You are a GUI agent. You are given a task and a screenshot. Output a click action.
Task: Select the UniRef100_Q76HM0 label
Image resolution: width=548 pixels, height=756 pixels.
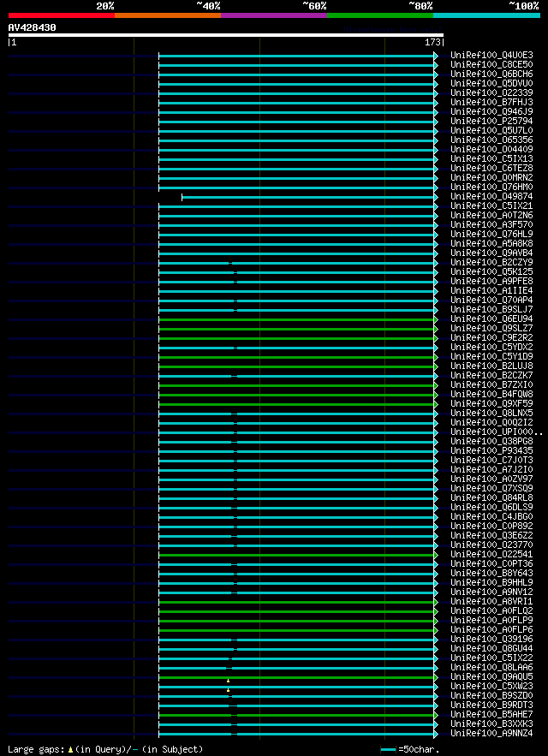491,187
